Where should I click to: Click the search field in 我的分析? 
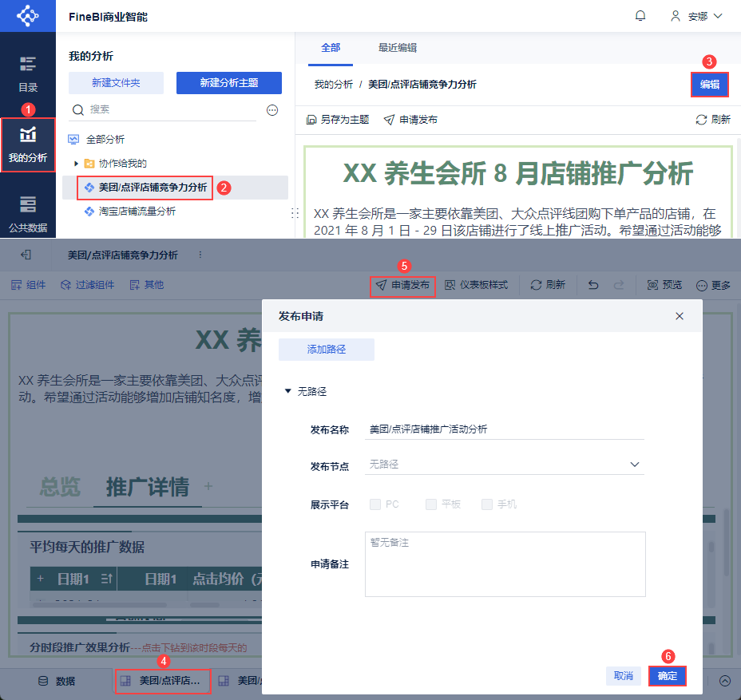point(163,109)
